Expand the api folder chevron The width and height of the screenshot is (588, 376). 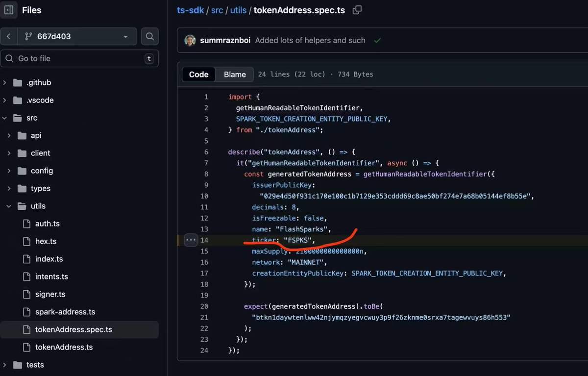point(9,136)
